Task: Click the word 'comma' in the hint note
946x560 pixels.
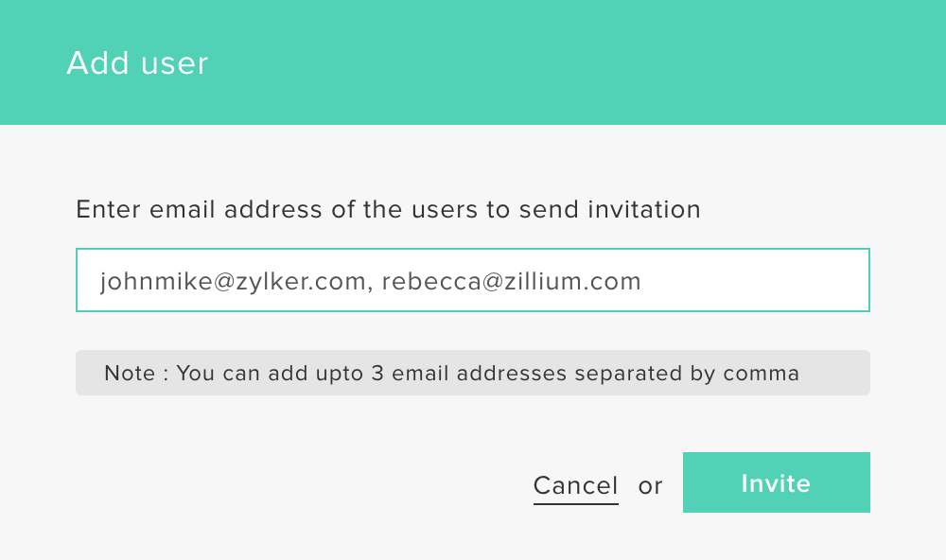Action: (x=761, y=374)
